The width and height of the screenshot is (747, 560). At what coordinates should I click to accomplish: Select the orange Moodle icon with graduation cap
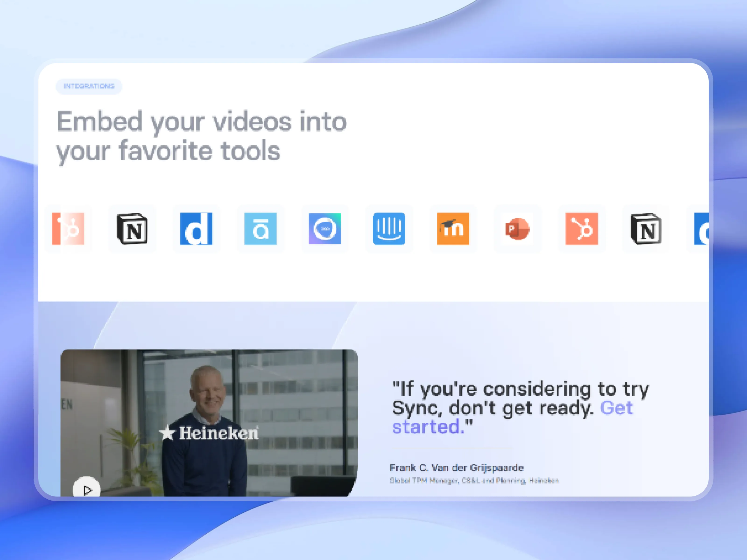tap(453, 229)
